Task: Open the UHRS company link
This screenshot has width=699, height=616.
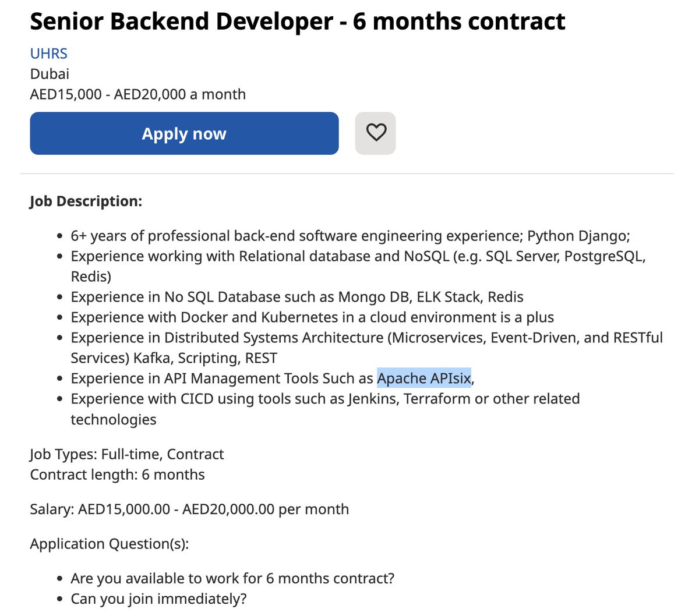Action: click(48, 53)
